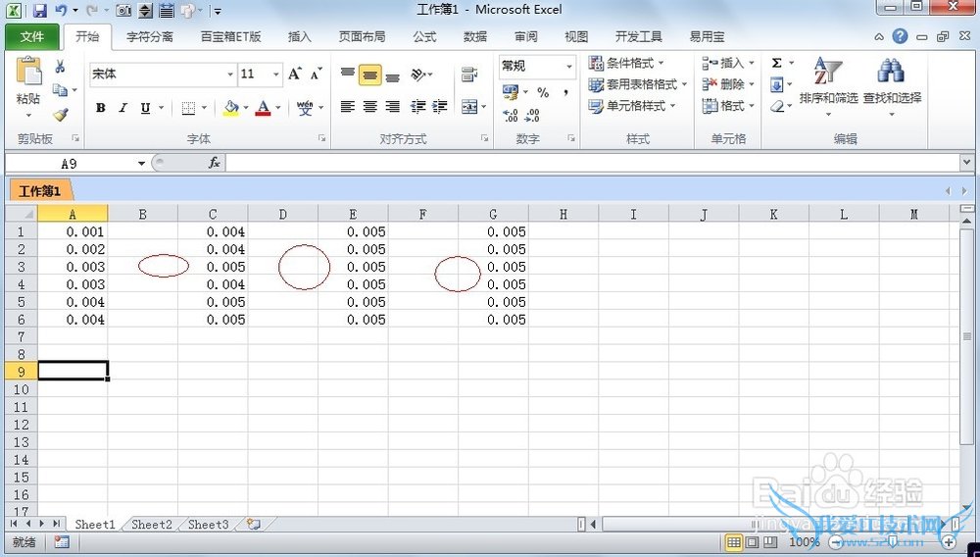Open Sort and Filter tool
The width and height of the screenshot is (980, 557).
click(x=828, y=83)
